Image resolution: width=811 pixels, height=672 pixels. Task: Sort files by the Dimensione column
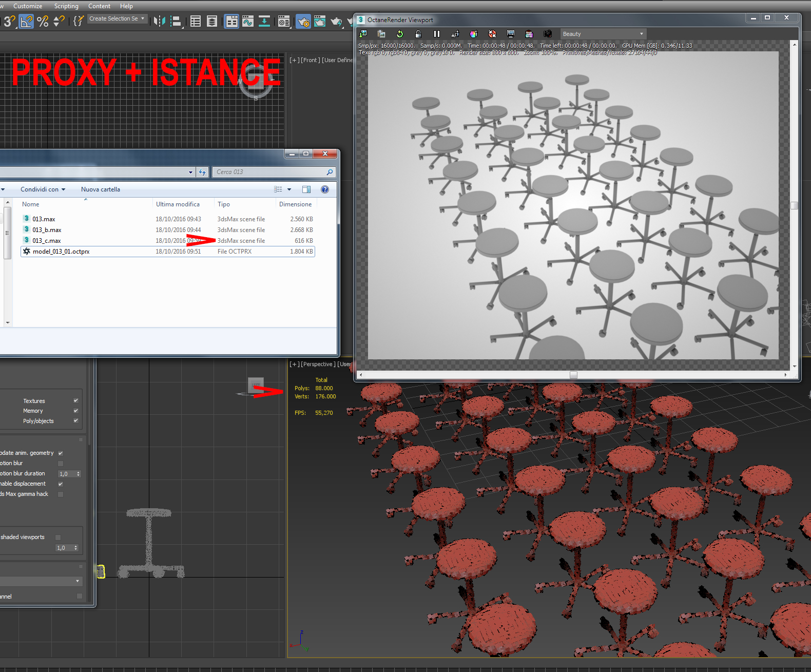pos(296,204)
